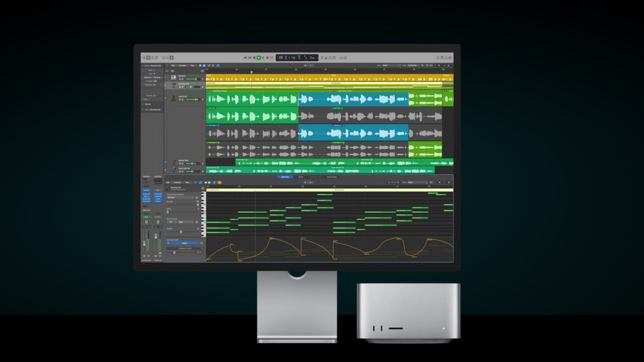This screenshot has width=644, height=362.
Task: Open the Quick Help icon in the control bar
Action: pos(152,57)
